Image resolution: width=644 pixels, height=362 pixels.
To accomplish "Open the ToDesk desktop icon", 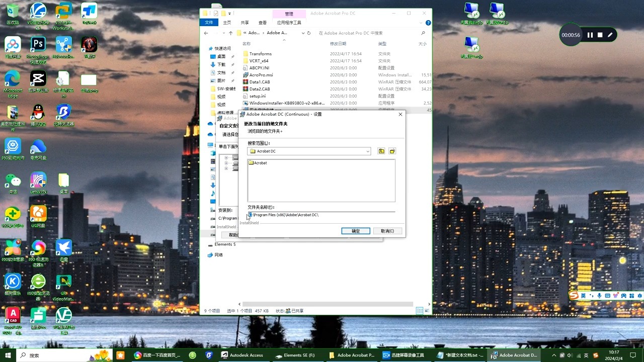I will 89,14.
